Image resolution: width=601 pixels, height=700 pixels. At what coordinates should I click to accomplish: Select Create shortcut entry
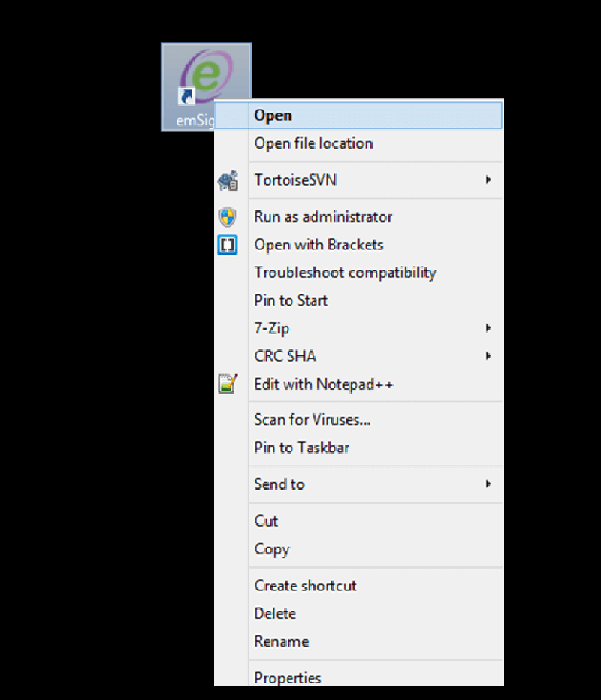click(x=305, y=586)
